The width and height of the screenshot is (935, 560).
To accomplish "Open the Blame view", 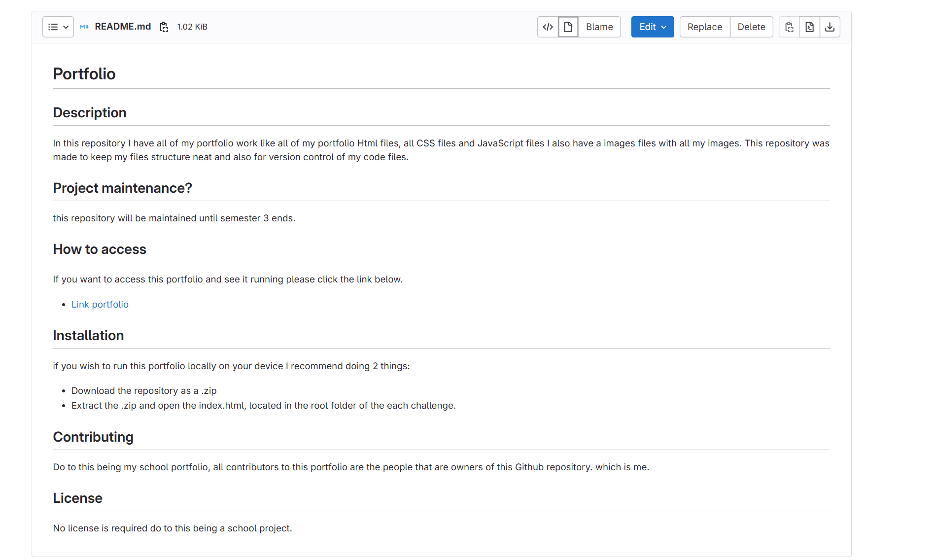I will pos(599,27).
